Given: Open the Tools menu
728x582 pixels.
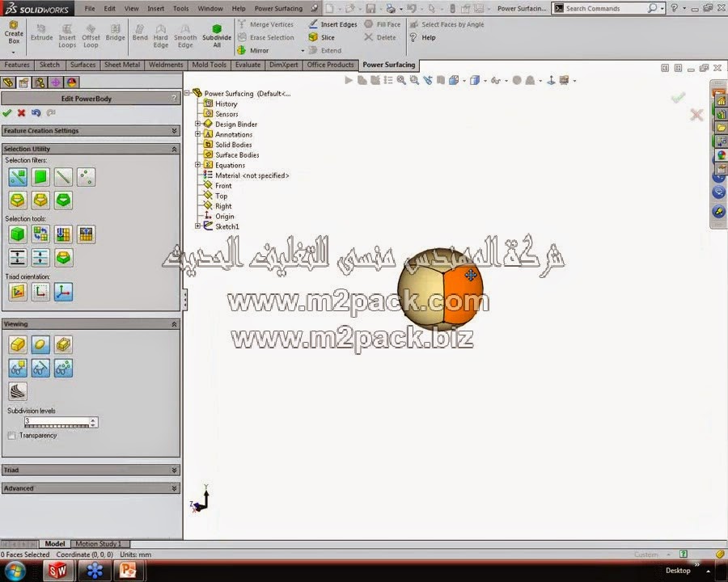Looking at the screenshot, I should pos(180,8).
